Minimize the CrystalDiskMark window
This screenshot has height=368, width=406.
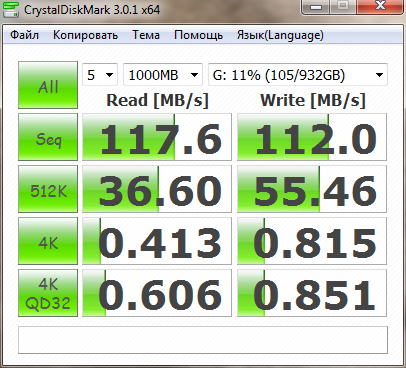[x=315, y=6]
